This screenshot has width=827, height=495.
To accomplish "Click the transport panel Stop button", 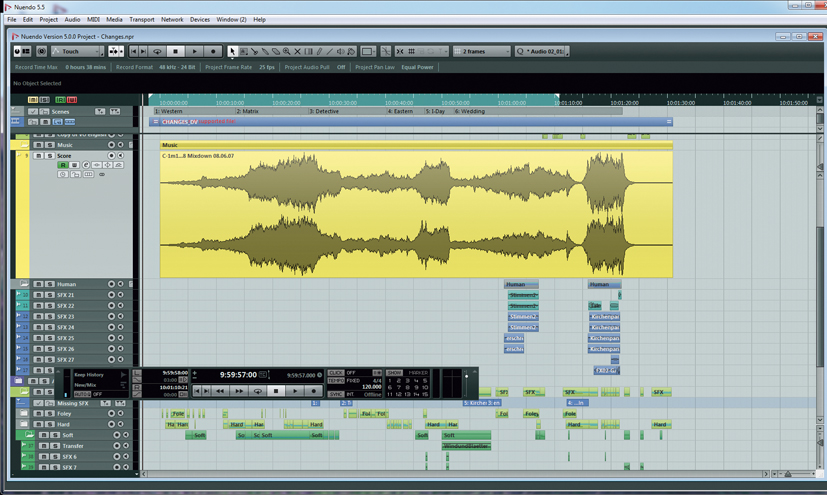I will point(276,391).
